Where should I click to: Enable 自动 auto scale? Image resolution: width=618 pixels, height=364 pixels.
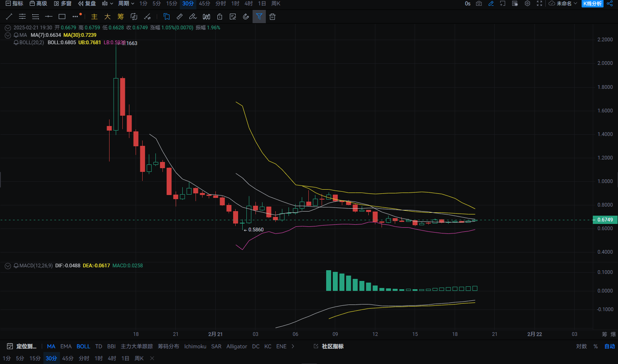pos(610,346)
